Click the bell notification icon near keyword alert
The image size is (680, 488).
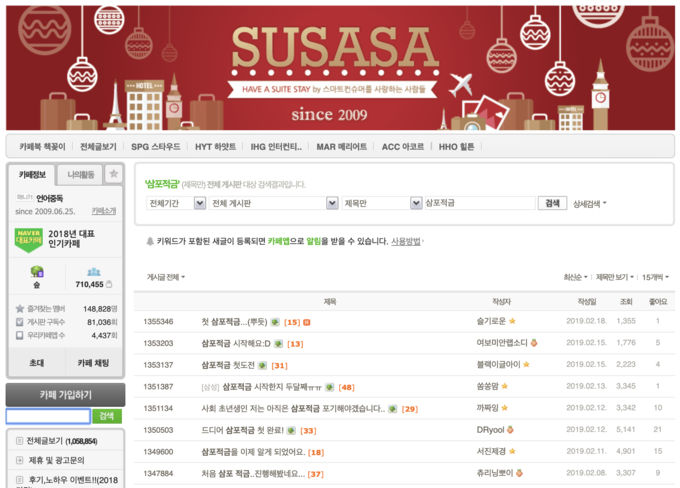coord(150,241)
